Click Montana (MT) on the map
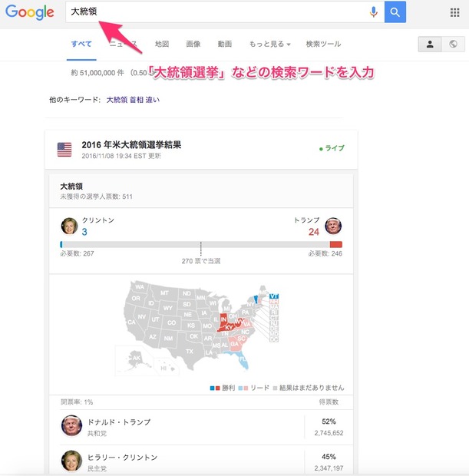This screenshot has height=476, width=469. [x=164, y=293]
